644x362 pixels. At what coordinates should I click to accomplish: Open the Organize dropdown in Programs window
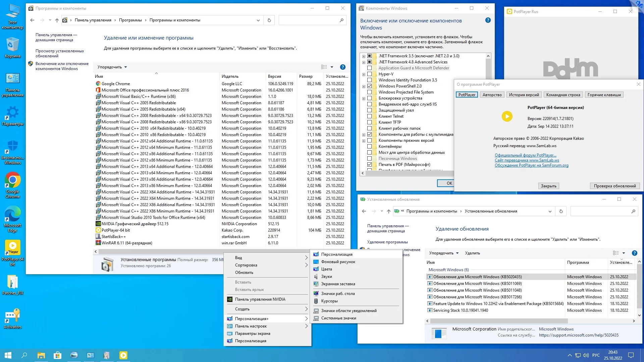pos(112,67)
